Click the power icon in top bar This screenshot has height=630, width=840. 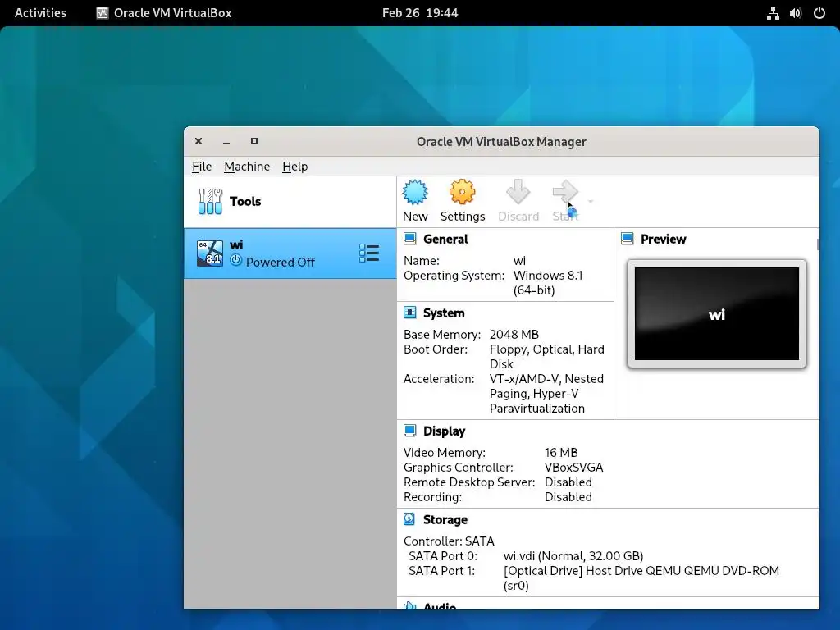[x=819, y=13]
